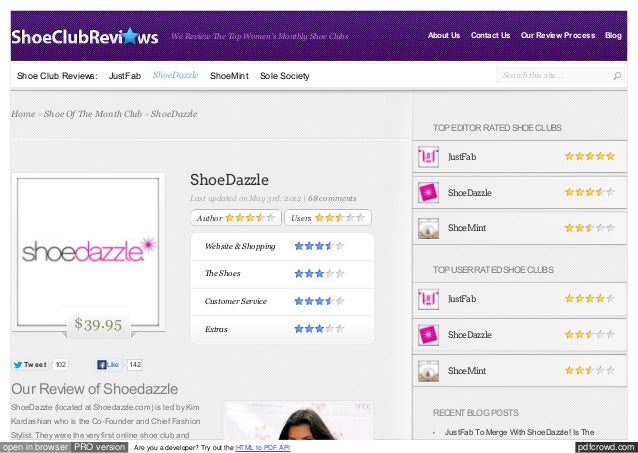Open JustFab To Merge With ShoeDazzle post
This screenshot has width=638, height=453.
519,432
